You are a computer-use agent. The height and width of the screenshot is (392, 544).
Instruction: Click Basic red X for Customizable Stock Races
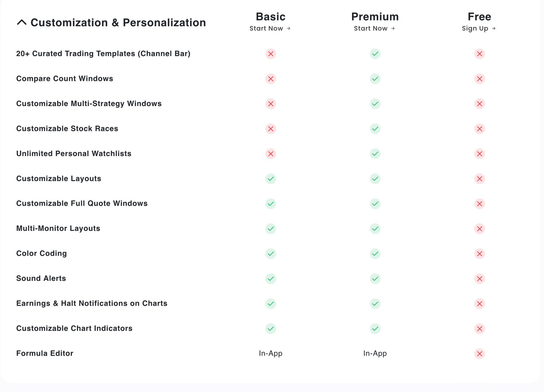[x=271, y=129]
